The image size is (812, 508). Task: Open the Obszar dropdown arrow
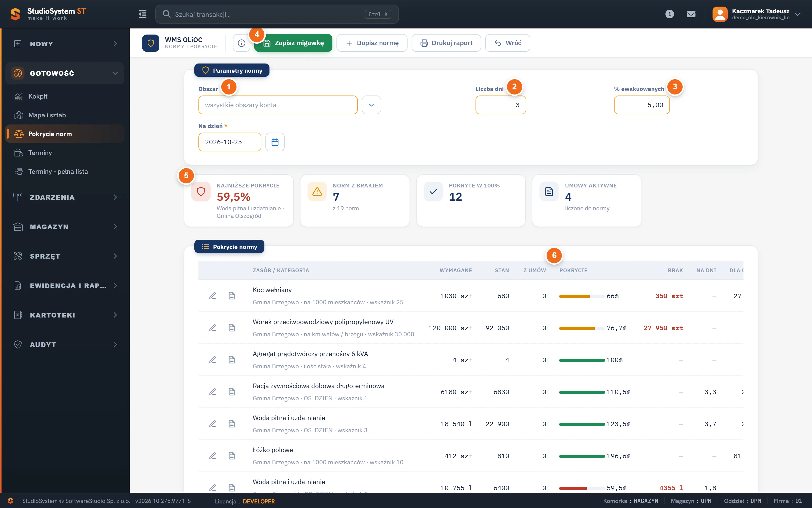(371, 105)
